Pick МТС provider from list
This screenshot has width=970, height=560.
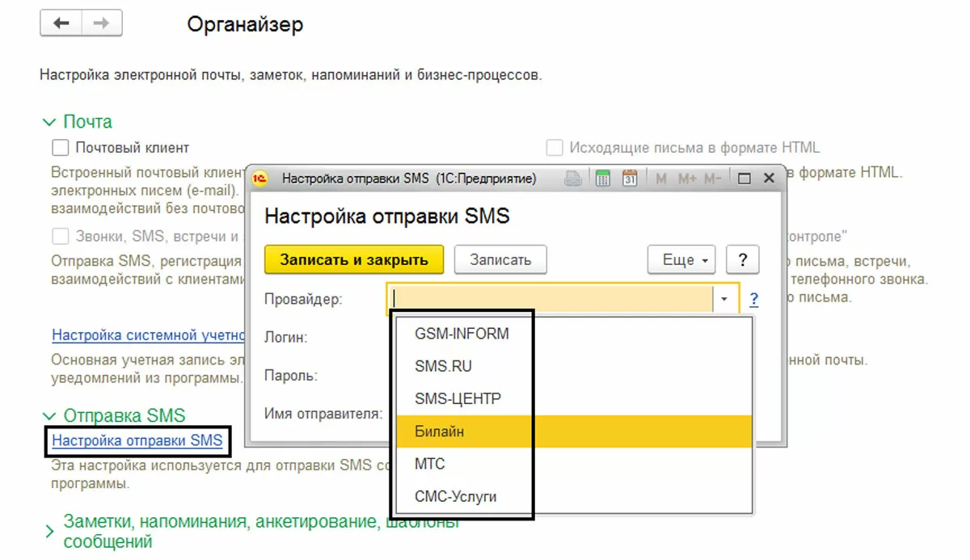[574, 464]
